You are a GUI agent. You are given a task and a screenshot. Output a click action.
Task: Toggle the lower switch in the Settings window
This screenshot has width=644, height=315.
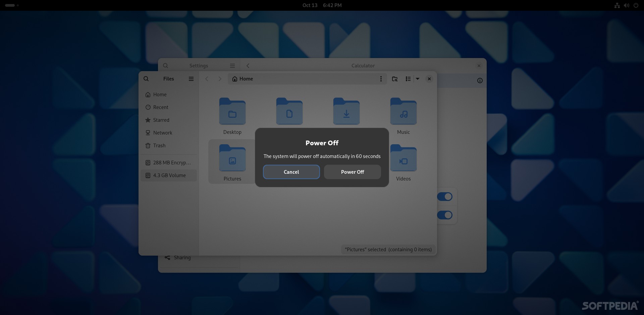(445, 215)
